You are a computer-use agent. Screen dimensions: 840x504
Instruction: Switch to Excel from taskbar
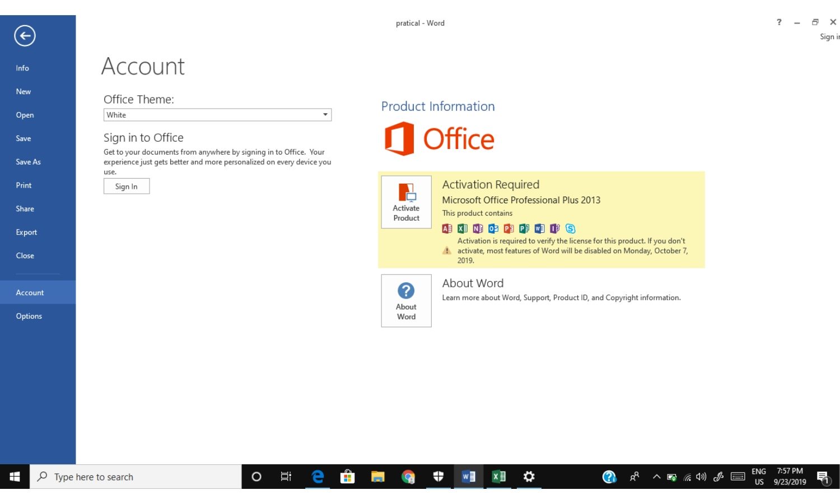click(499, 477)
